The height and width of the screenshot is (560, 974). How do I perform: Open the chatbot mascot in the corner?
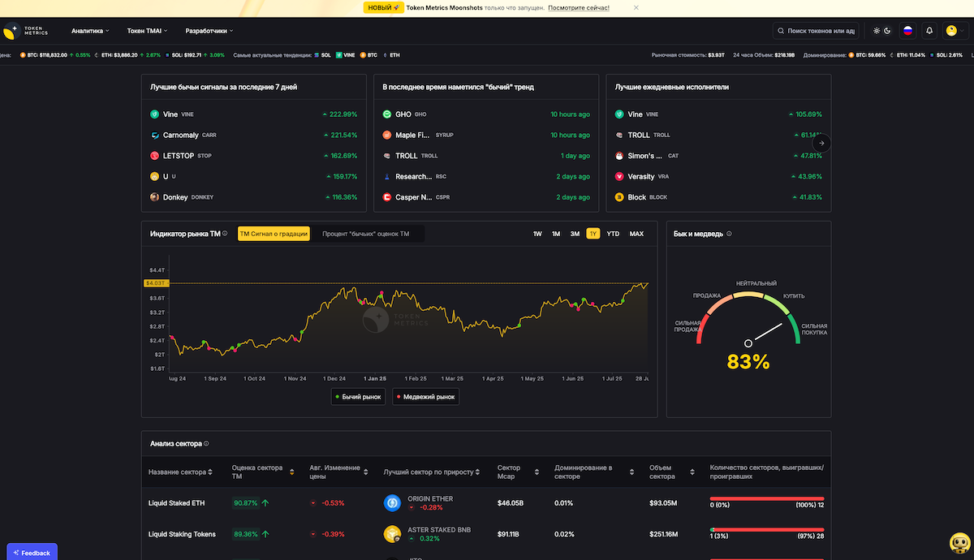pyautogui.click(x=959, y=543)
